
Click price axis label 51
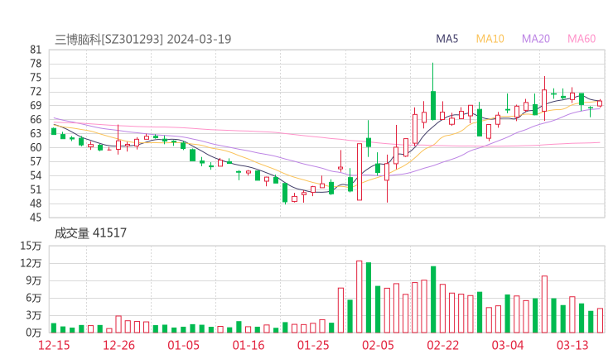35,189
